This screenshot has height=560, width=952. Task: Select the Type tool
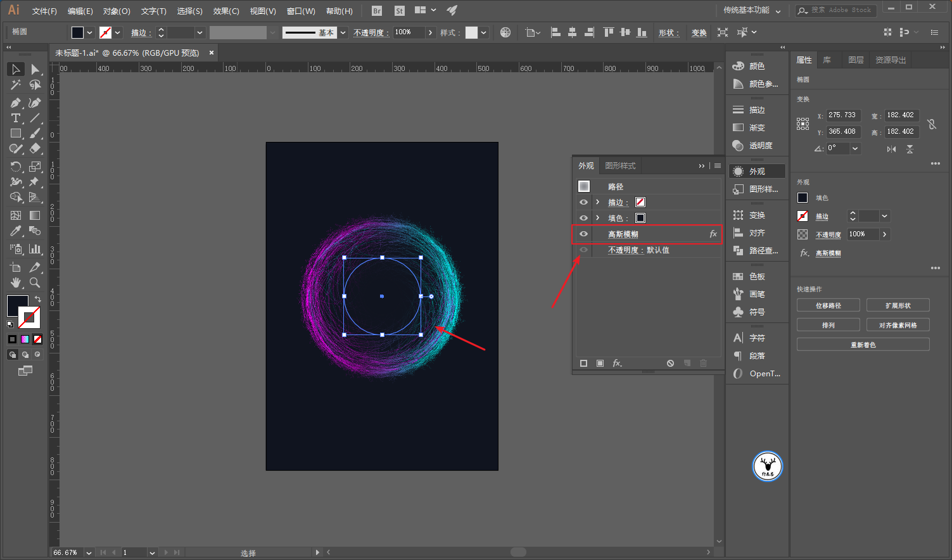(16, 118)
